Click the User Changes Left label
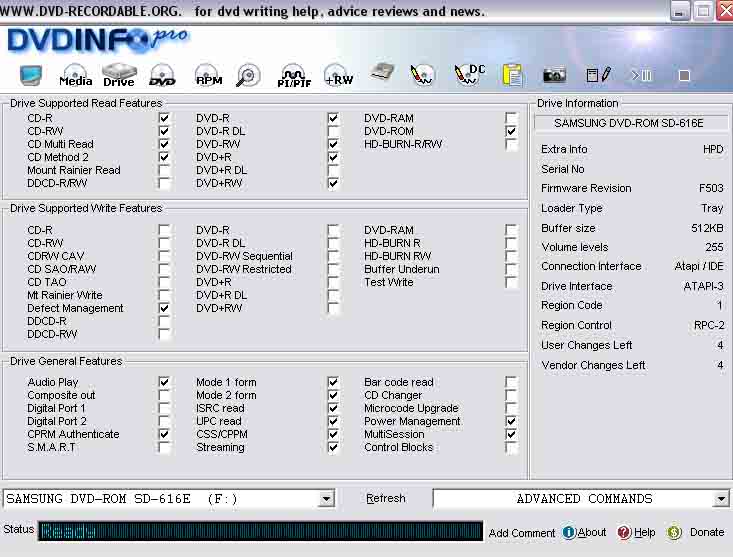This screenshot has width=733, height=557. [x=586, y=345]
